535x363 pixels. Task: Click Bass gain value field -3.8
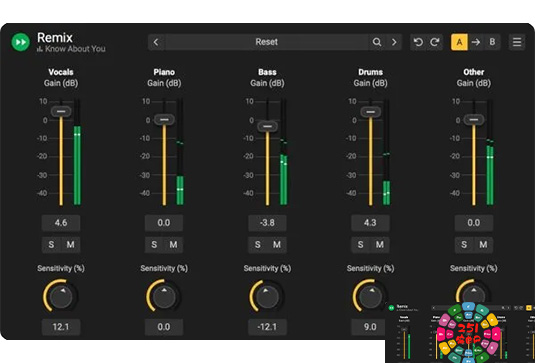[x=268, y=223]
